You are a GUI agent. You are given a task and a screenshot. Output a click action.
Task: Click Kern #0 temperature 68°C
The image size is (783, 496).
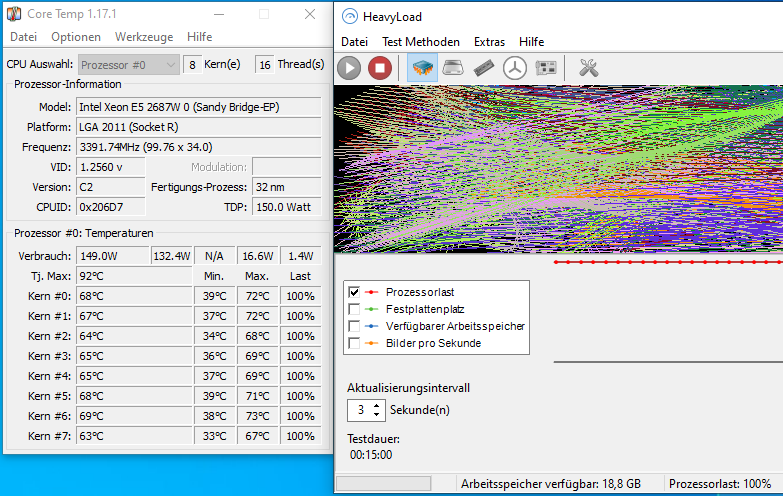(x=134, y=296)
